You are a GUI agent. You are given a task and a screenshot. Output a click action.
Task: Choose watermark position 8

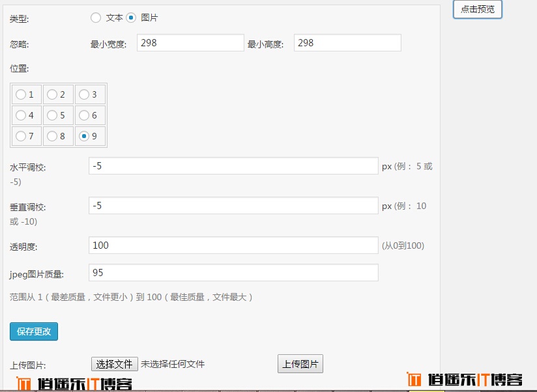click(52, 136)
